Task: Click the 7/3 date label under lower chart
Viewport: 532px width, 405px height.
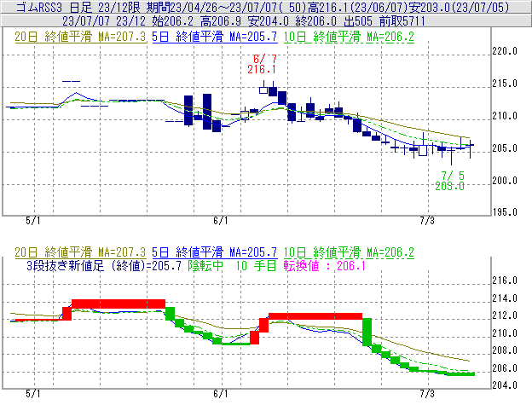Action: [x=427, y=394]
